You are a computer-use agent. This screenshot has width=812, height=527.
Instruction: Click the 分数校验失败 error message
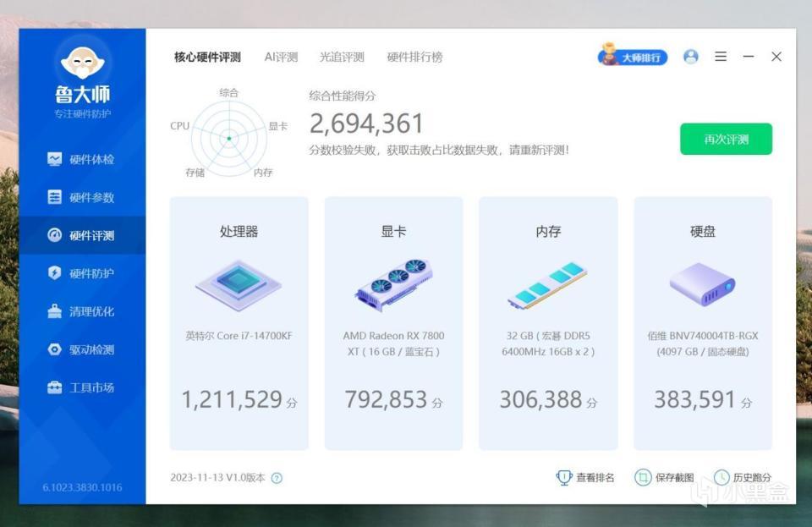tap(439, 150)
